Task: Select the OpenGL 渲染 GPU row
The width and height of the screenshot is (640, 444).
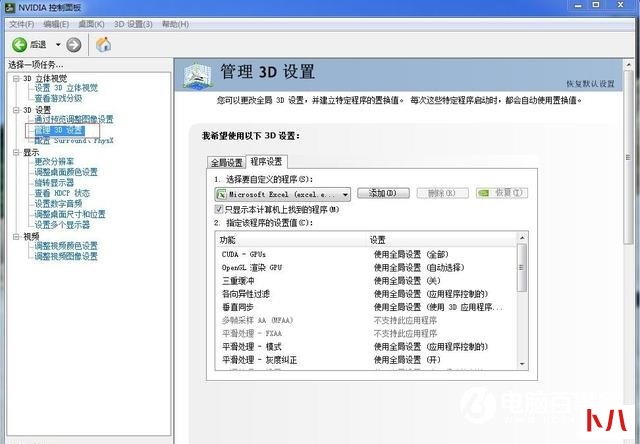Action: click(366, 267)
